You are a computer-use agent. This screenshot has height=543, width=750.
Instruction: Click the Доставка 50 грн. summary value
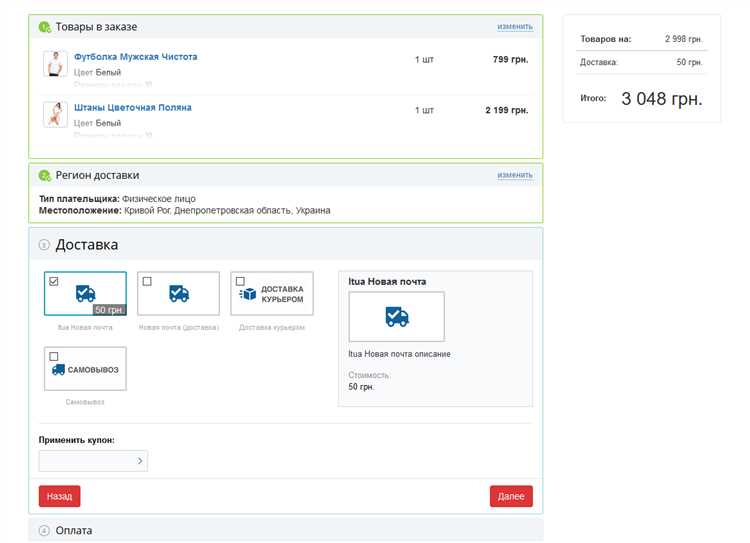point(689,62)
